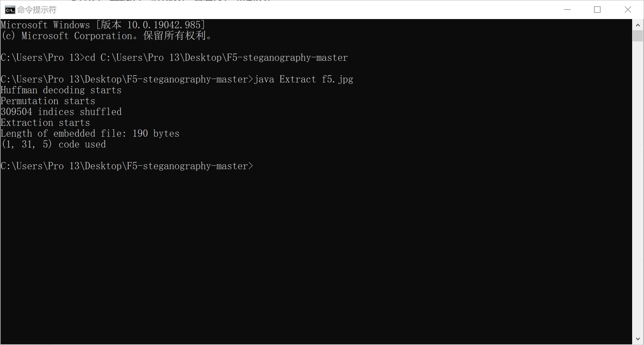The image size is (644, 345).
Task: Click the '(1, 31, 5) code used' line
Action: pos(54,144)
